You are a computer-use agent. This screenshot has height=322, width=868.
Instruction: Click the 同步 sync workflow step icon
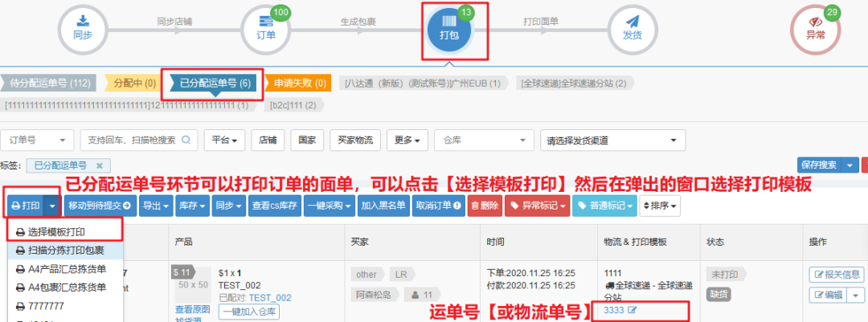(x=83, y=30)
